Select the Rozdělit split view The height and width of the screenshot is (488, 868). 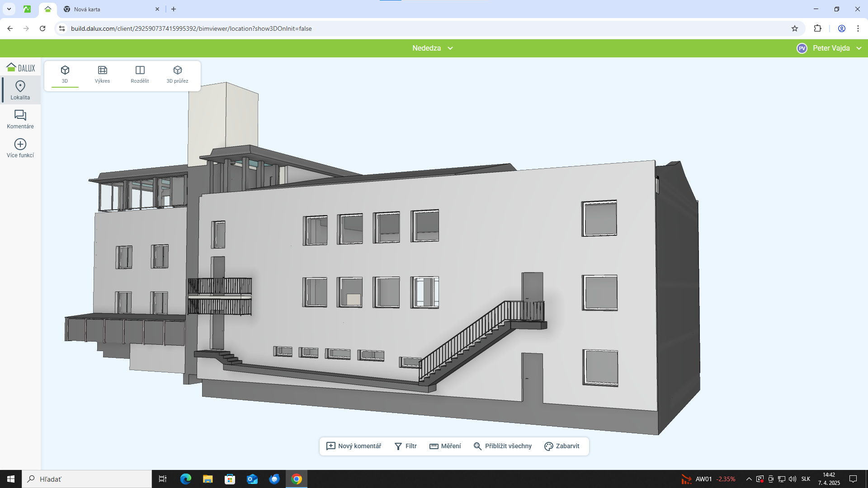tap(140, 74)
